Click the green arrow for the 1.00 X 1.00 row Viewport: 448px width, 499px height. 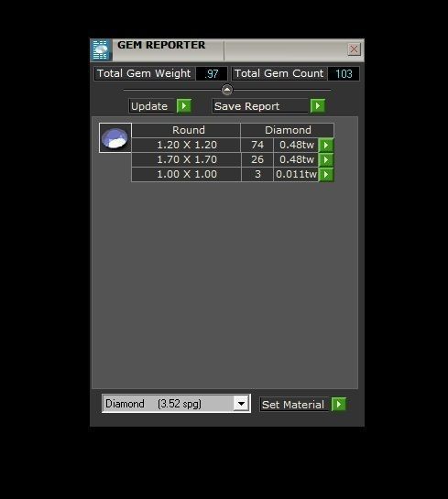(x=326, y=174)
